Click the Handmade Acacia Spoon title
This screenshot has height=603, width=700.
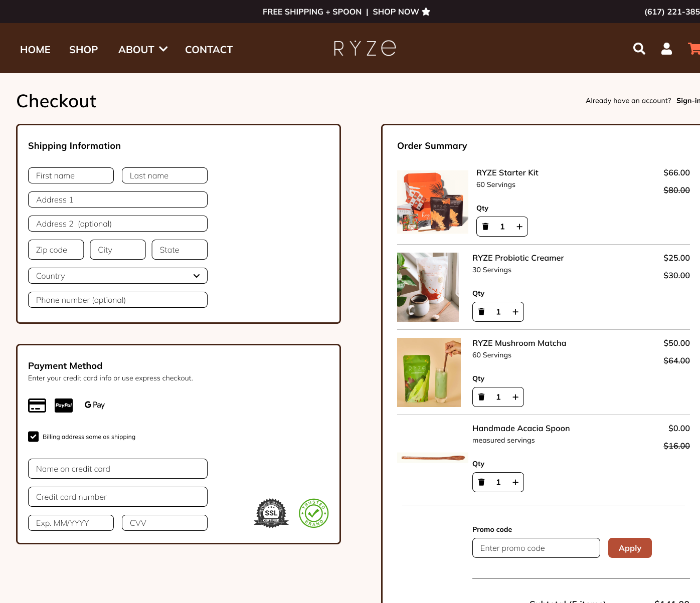pyautogui.click(x=521, y=428)
